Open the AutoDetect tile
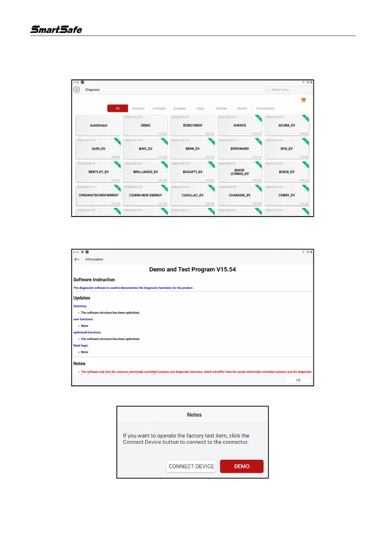The width and height of the screenshot is (392, 555). tap(98, 125)
